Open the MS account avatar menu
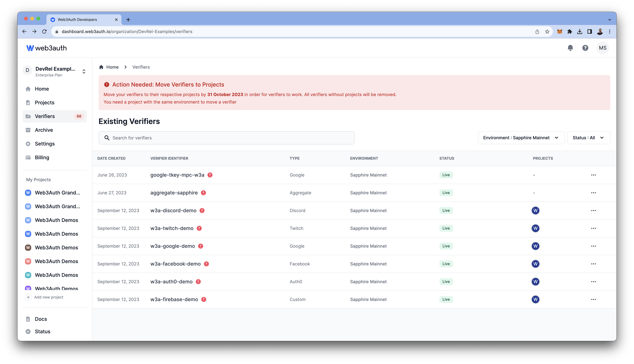The height and width of the screenshot is (364, 634). 602,48
